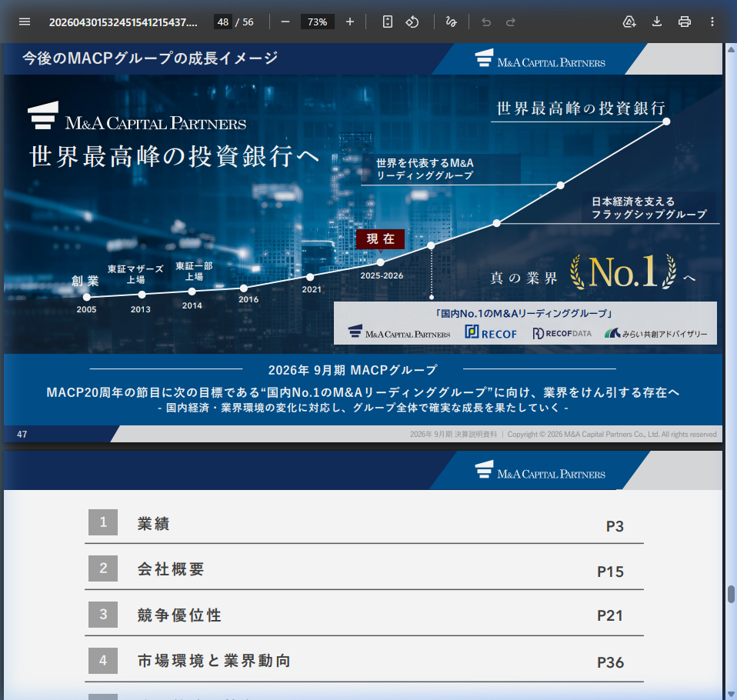The height and width of the screenshot is (700, 737).
Task: Click the numbered box 4 in contents
Action: click(103, 661)
